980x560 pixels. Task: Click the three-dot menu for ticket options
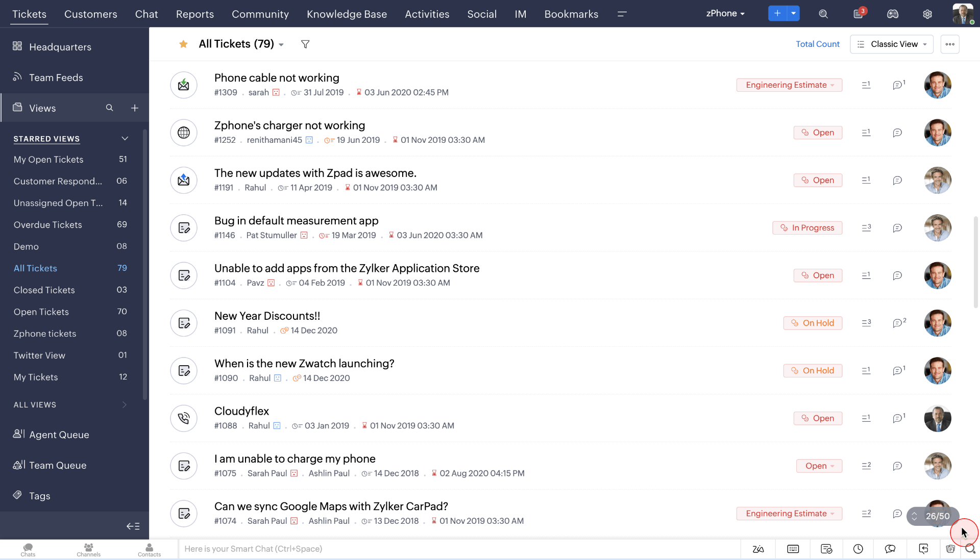click(950, 44)
